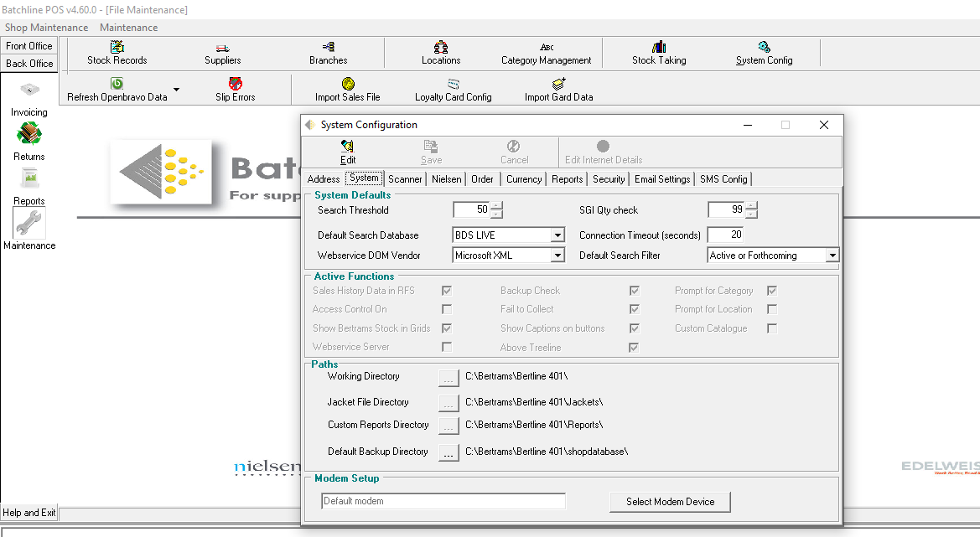This screenshot has height=537, width=980.
Task: Toggle the Backup Check checkbox
Action: coord(635,291)
